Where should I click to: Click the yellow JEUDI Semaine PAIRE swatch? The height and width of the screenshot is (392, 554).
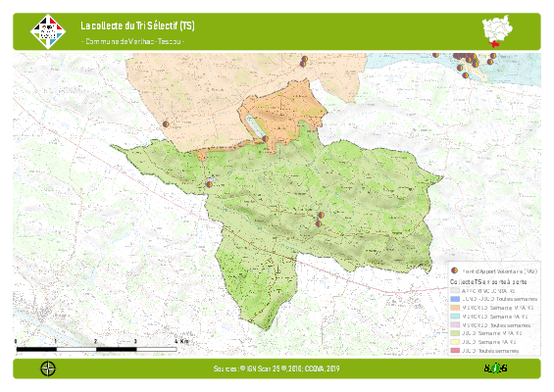[455, 342]
